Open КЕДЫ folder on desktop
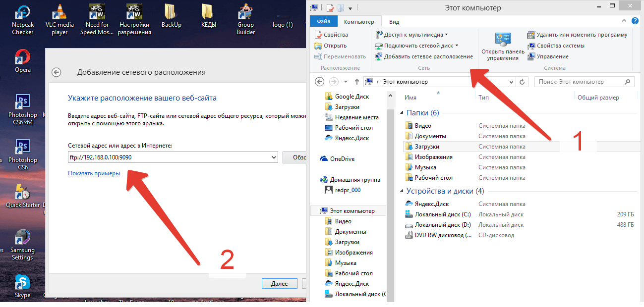Screen dimensions: 644x307 [209, 16]
